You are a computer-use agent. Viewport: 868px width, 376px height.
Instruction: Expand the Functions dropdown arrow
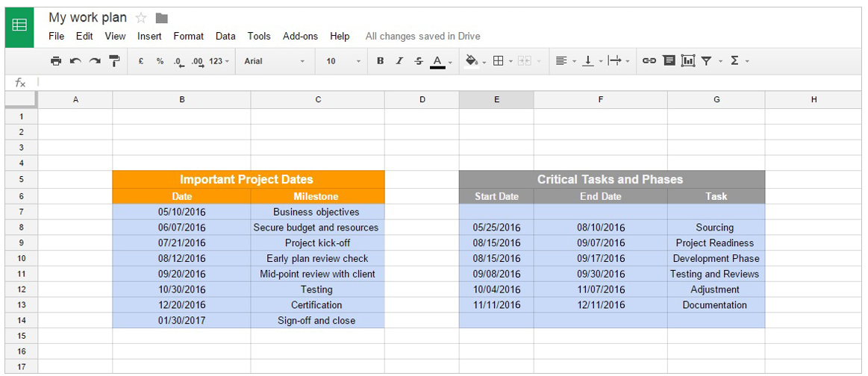pos(747,62)
